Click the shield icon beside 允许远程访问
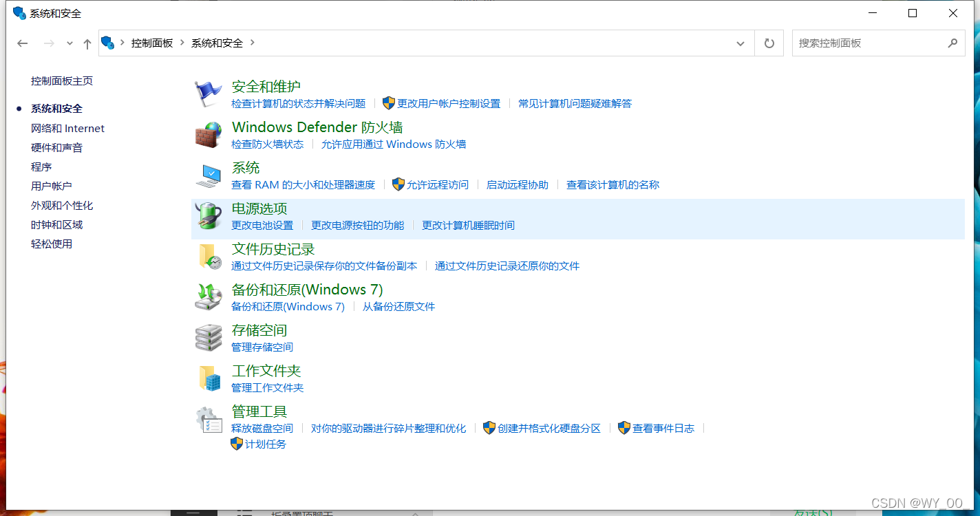 (398, 184)
